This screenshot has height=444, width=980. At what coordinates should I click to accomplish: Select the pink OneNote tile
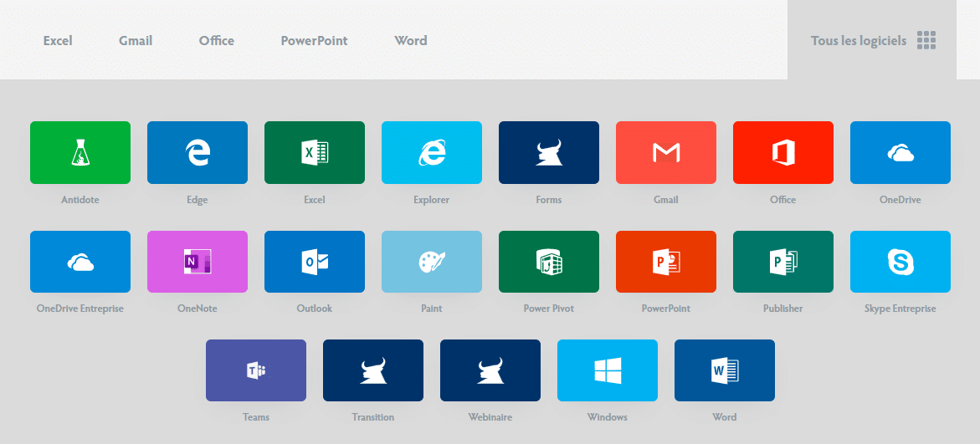tap(198, 262)
